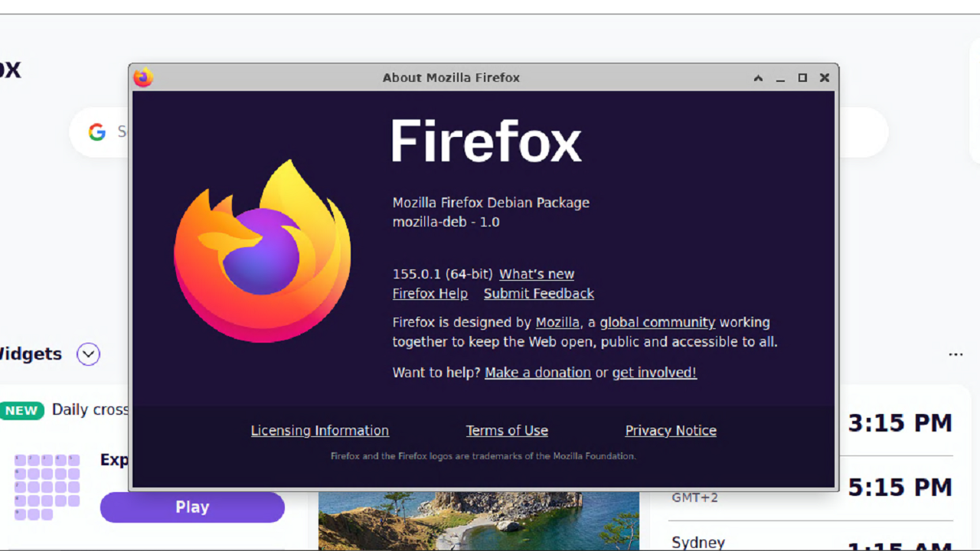Click the purple crossword grid thumbnail

(47, 487)
